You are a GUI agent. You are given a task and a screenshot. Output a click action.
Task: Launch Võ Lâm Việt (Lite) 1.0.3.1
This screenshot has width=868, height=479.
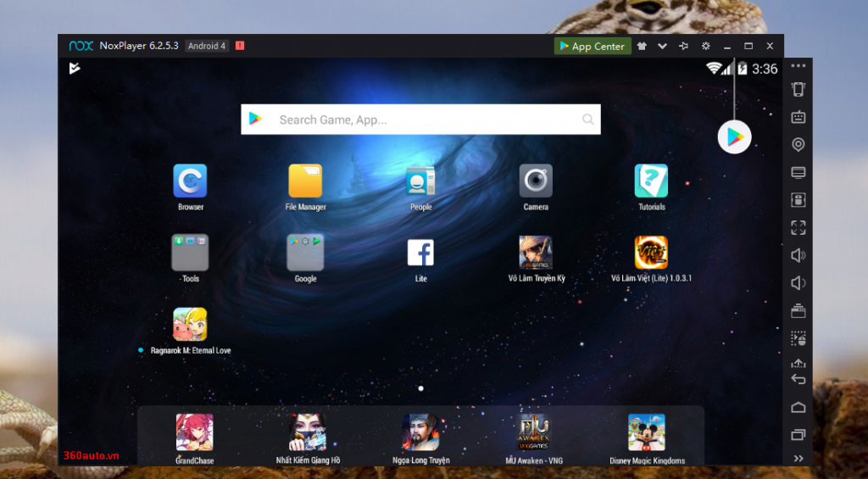[651, 253]
